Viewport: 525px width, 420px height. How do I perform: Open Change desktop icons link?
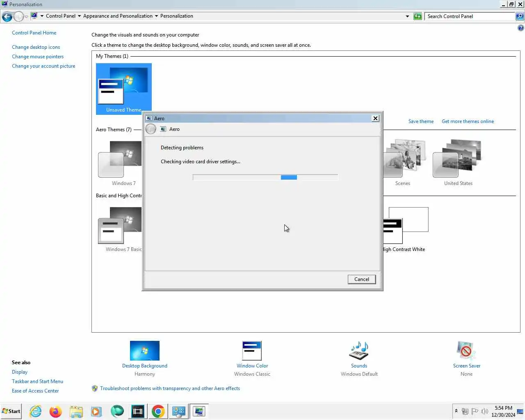point(36,47)
